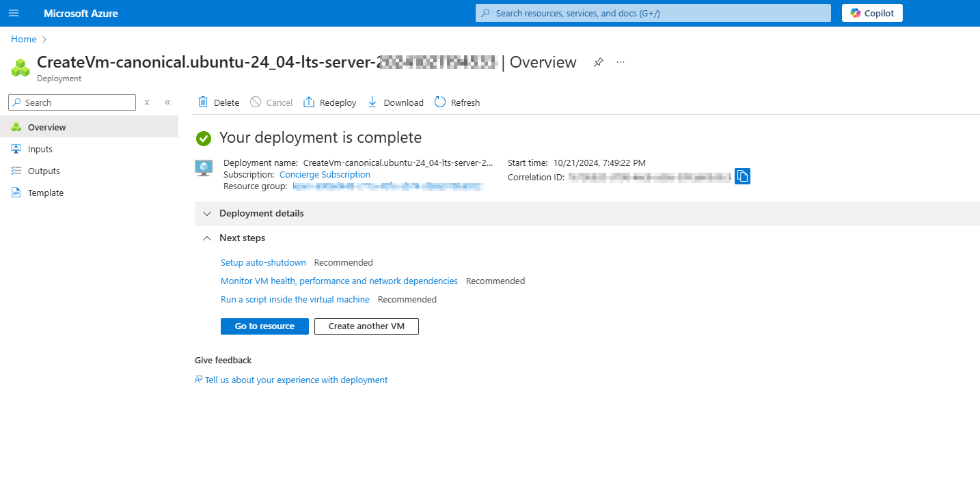Click the deployment name value text

tap(398, 163)
